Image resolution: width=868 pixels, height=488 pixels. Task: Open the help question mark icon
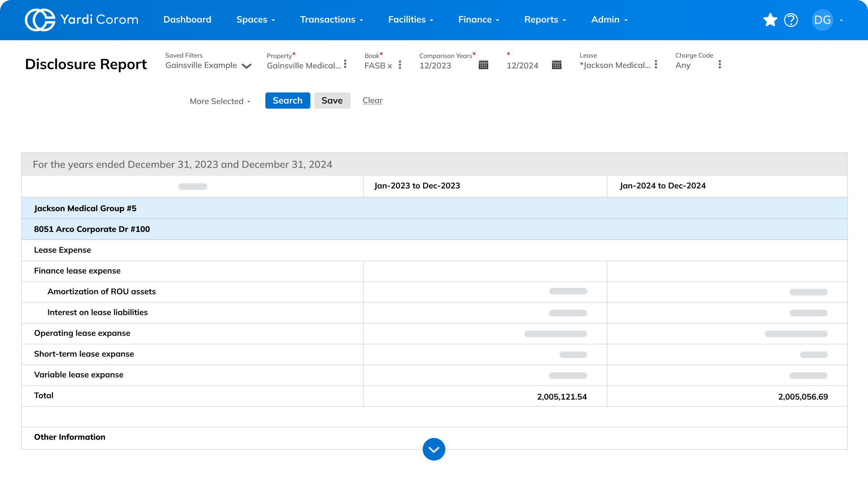pos(791,20)
